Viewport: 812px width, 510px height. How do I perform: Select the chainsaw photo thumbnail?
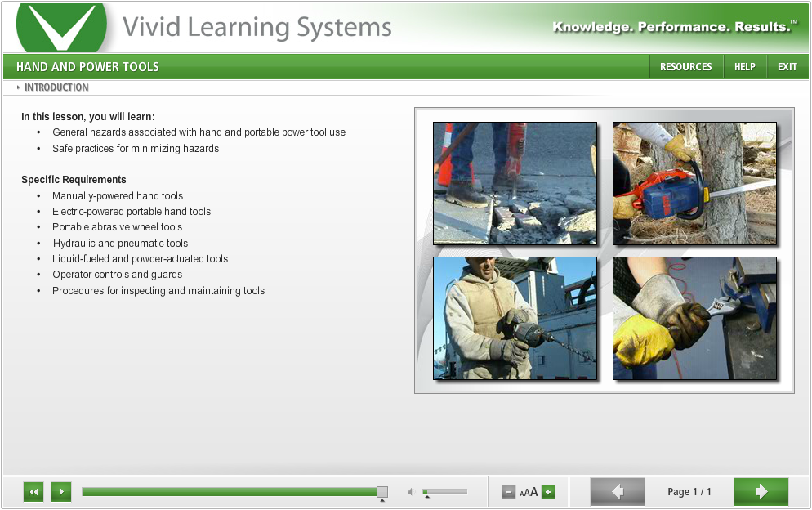[694, 183]
